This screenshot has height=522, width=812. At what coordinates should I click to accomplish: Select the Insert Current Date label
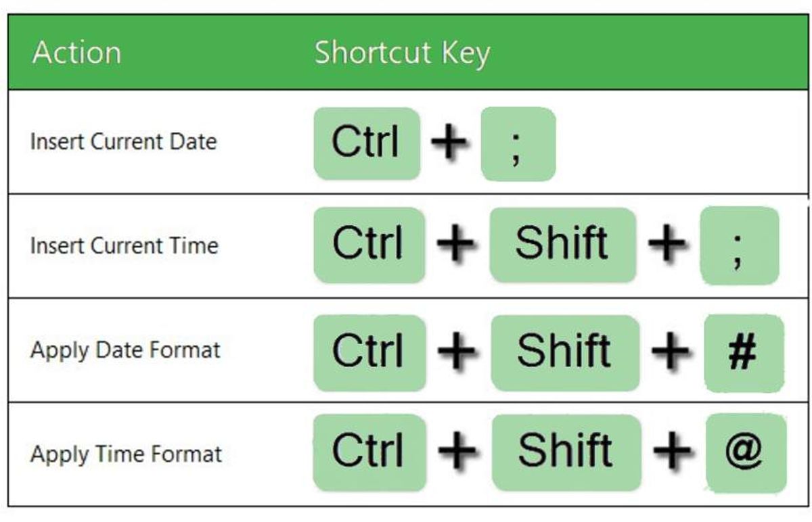123,142
